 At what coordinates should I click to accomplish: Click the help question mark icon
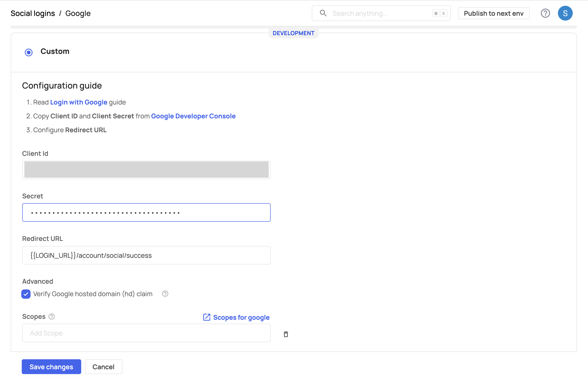[x=545, y=13]
